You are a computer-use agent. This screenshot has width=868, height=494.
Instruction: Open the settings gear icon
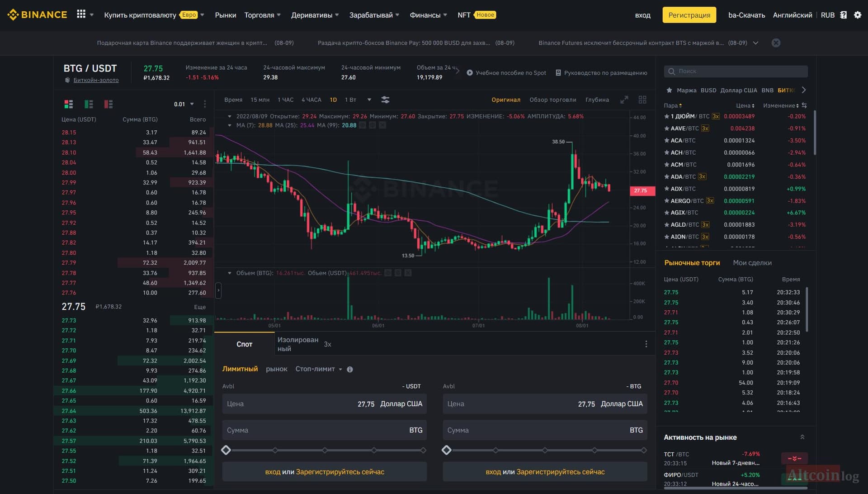point(858,15)
